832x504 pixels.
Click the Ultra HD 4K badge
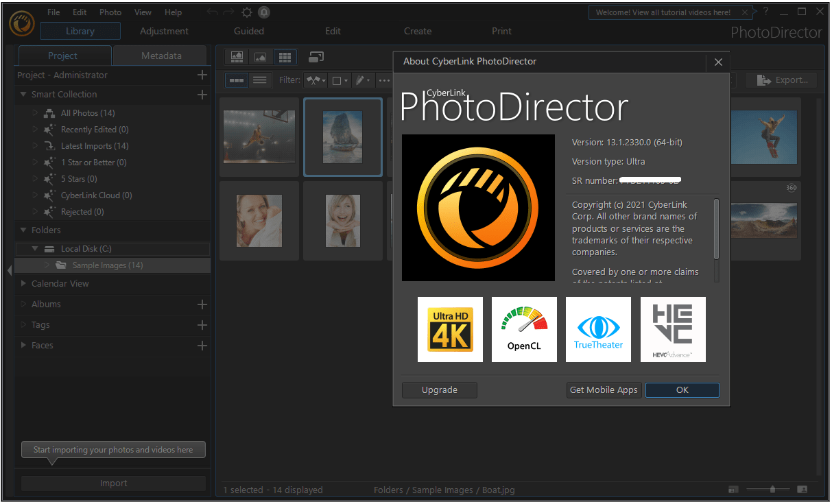[450, 329]
